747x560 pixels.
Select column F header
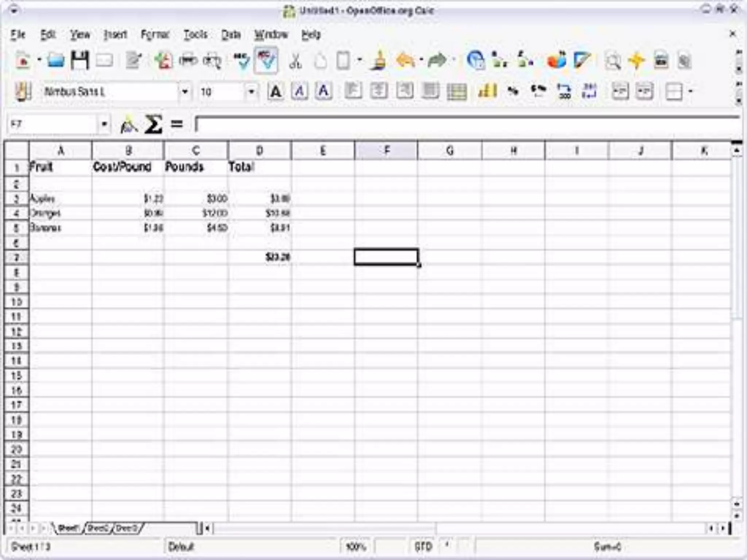pos(386,151)
